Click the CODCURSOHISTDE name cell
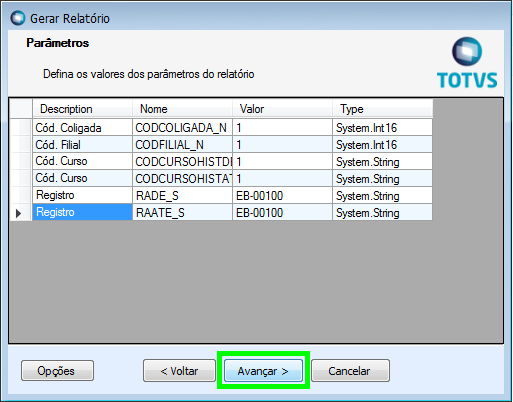Screen dimensions: 513x402 point(182,162)
